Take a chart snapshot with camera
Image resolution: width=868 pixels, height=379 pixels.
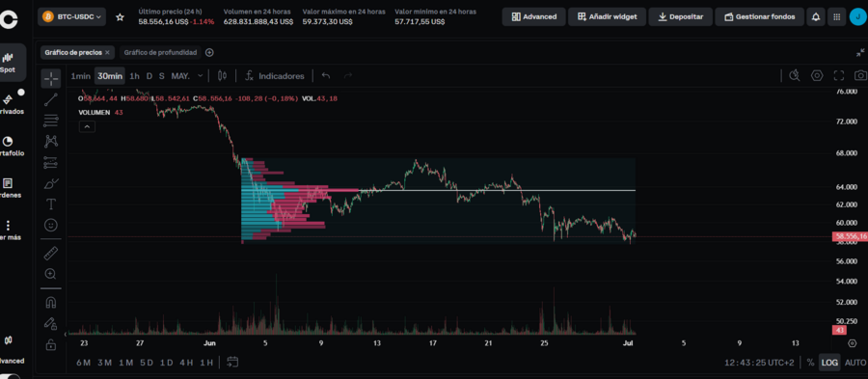[x=859, y=76]
